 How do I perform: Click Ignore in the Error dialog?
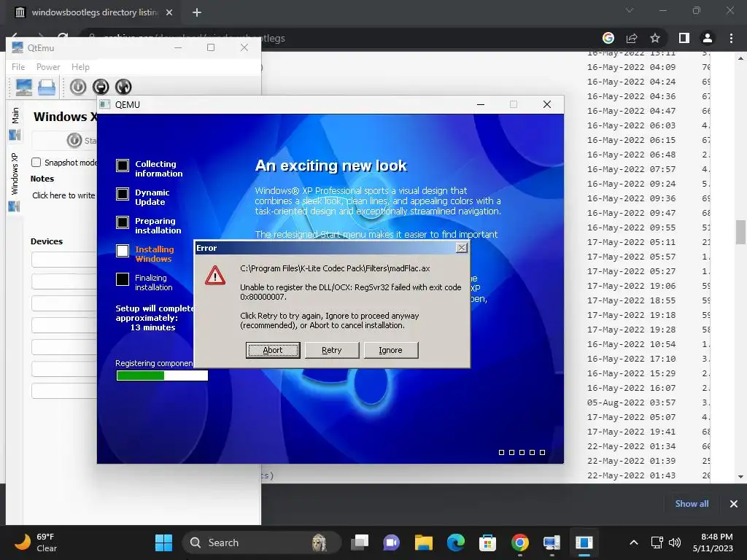tap(391, 350)
